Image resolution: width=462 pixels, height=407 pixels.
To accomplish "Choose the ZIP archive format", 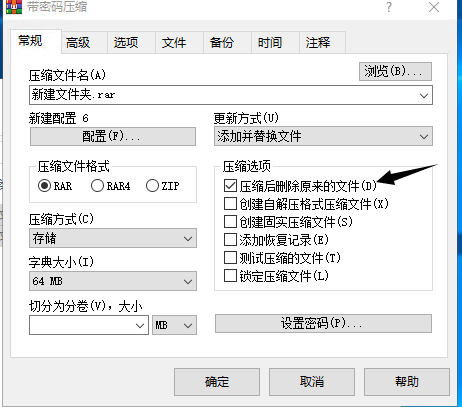I will 152,186.
